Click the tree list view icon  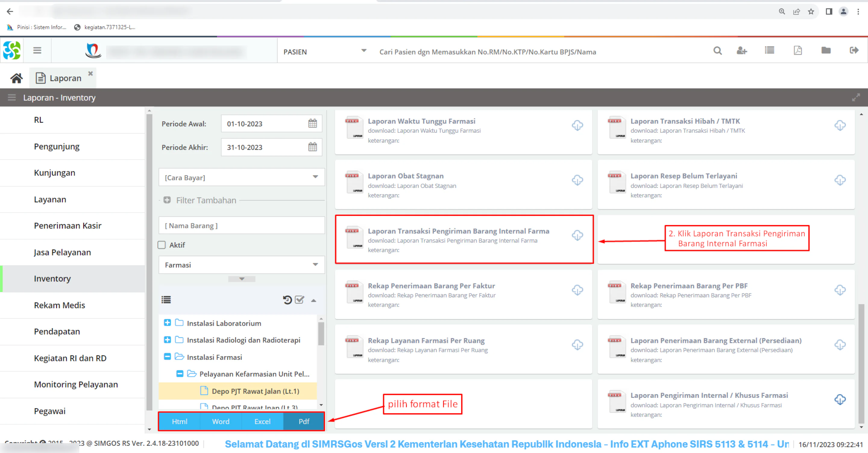[x=166, y=300]
